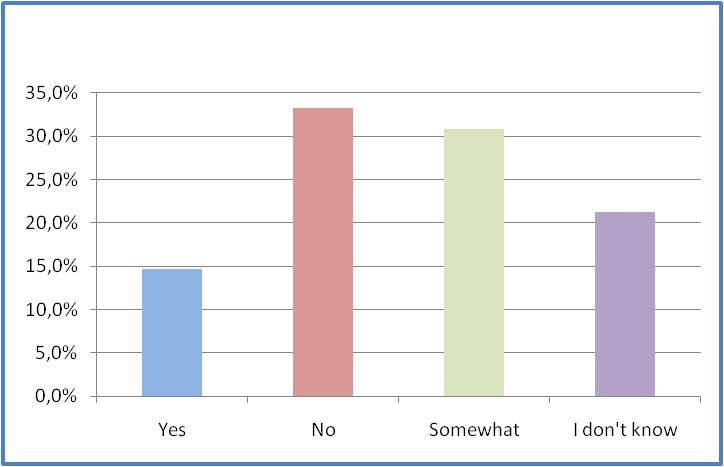Click the 10,0% gridline between Somewhat and I don't know bars
Image resolution: width=724 pixels, height=467 pixels.
[x=549, y=310]
